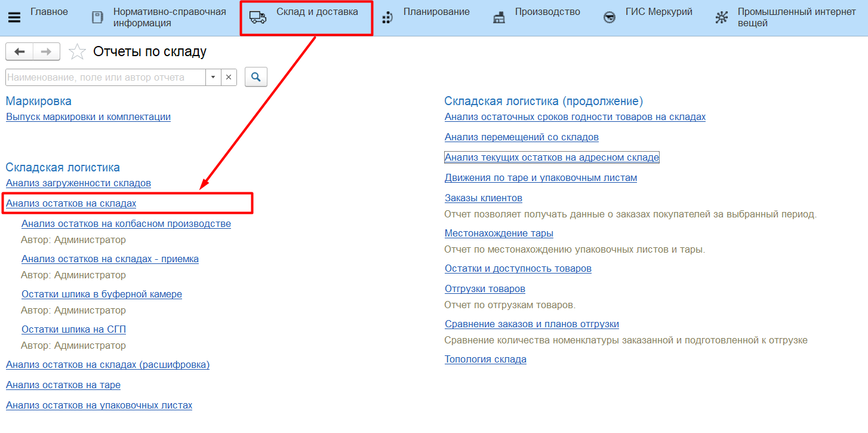868x433 pixels.
Task: Open Выпуск маркировки и комплектации report
Action: 88,117
